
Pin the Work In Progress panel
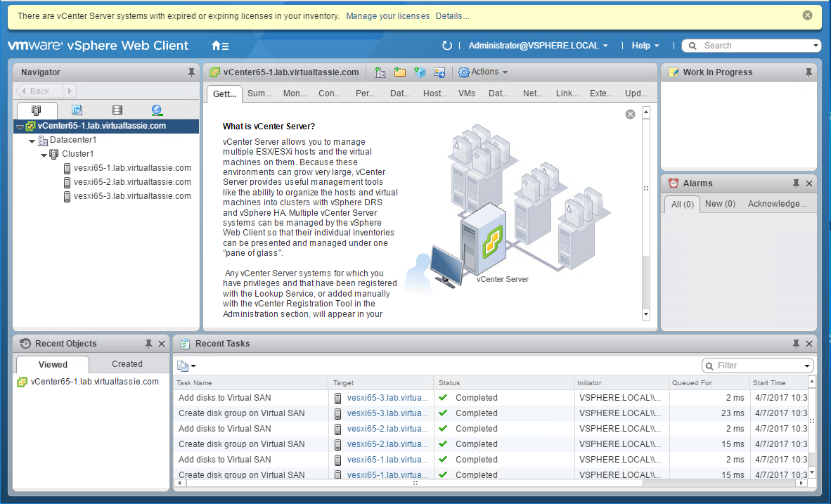coord(809,72)
